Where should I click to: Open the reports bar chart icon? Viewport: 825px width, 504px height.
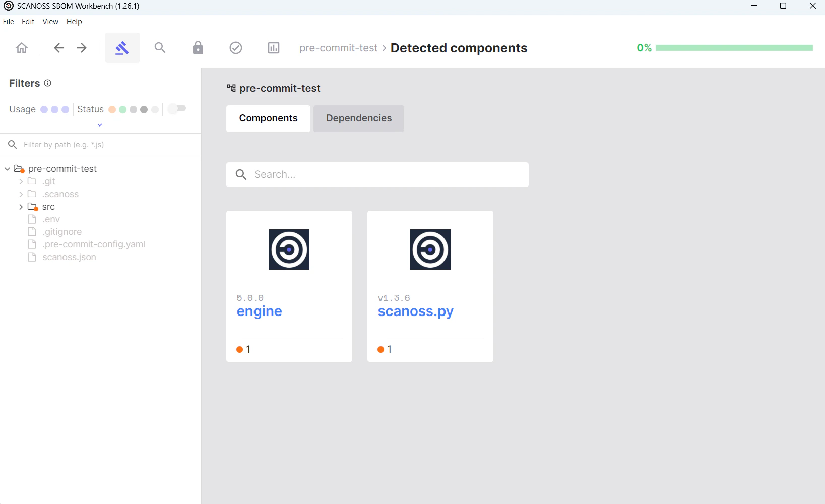click(x=273, y=47)
